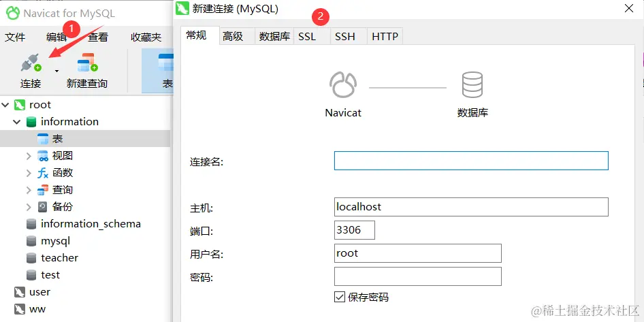Click the mysql database icon
The width and height of the screenshot is (644, 322).
tap(31, 241)
